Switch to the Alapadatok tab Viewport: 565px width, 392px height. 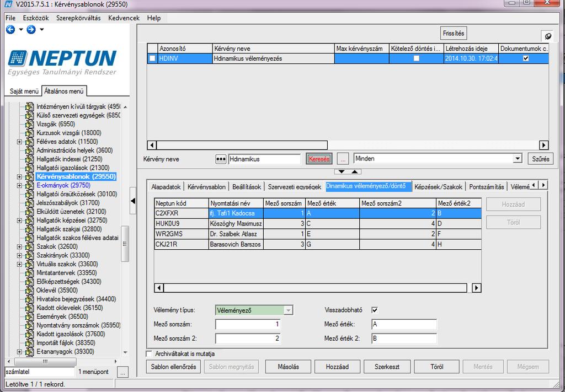pyautogui.click(x=166, y=187)
